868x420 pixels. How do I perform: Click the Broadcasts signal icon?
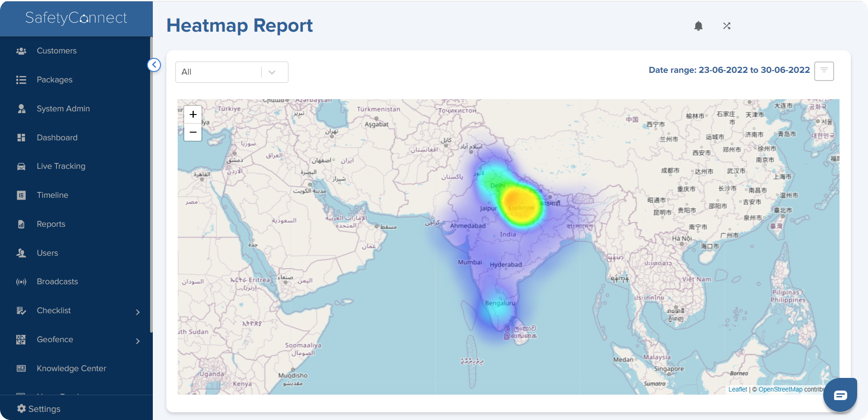(21, 282)
